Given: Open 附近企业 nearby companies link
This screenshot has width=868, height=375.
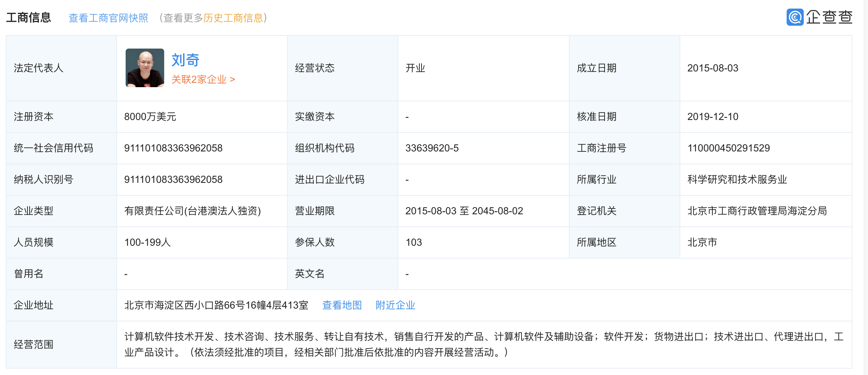Looking at the screenshot, I should tap(395, 305).
